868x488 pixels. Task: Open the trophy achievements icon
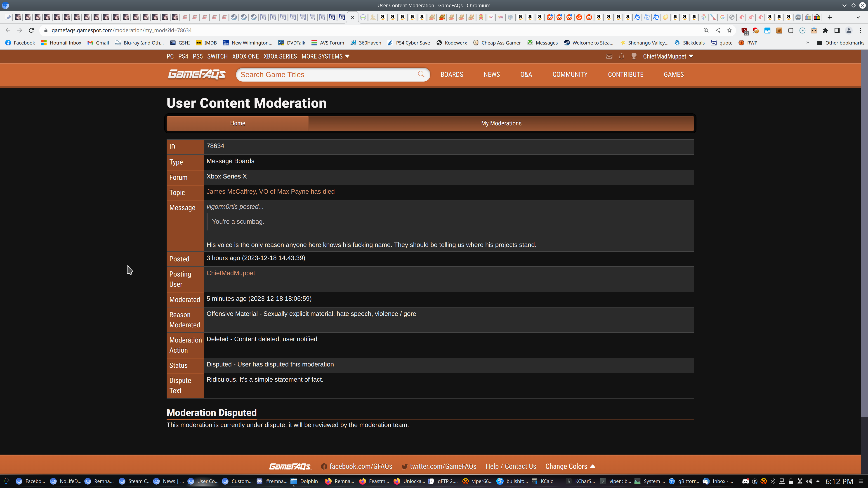pos(634,56)
